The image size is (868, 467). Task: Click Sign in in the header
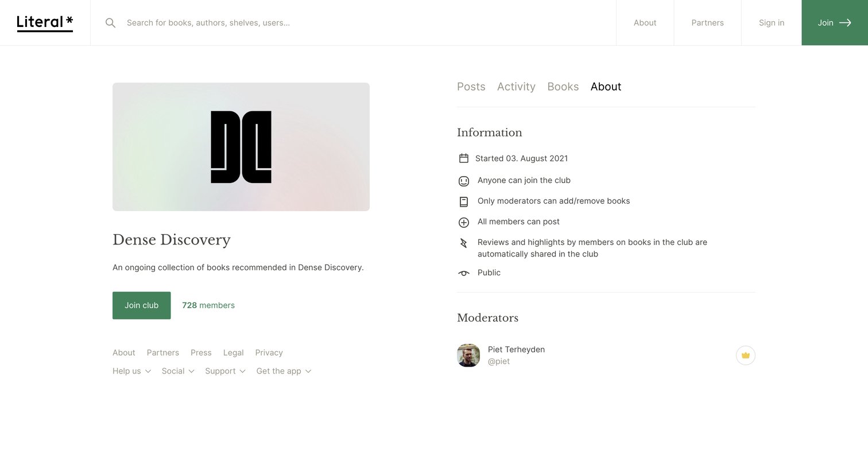772,23
